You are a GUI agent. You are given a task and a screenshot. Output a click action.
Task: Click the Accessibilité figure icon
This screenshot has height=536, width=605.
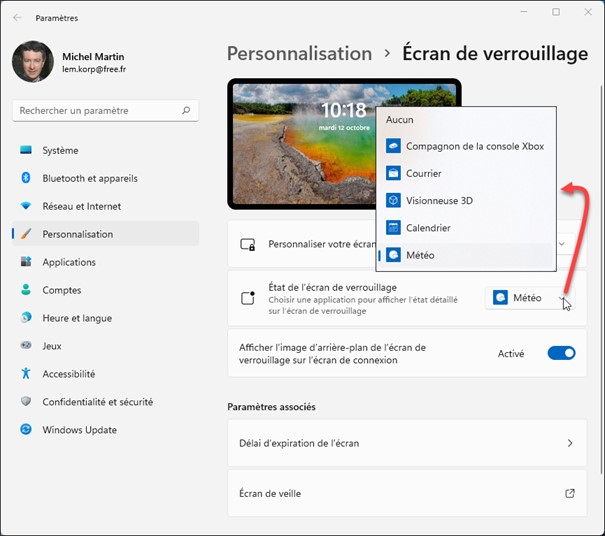coord(26,373)
